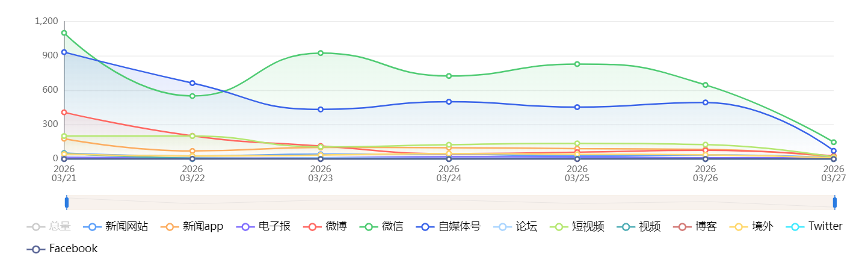Hide the 微信 series via legend
868x269 pixels.
(381, 227)
